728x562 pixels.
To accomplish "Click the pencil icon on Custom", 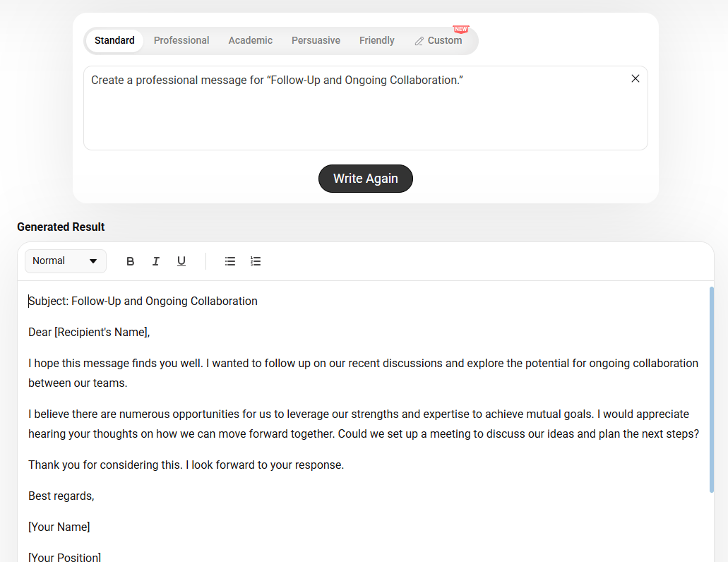I will pyautogui.click(x=419, y=42).
